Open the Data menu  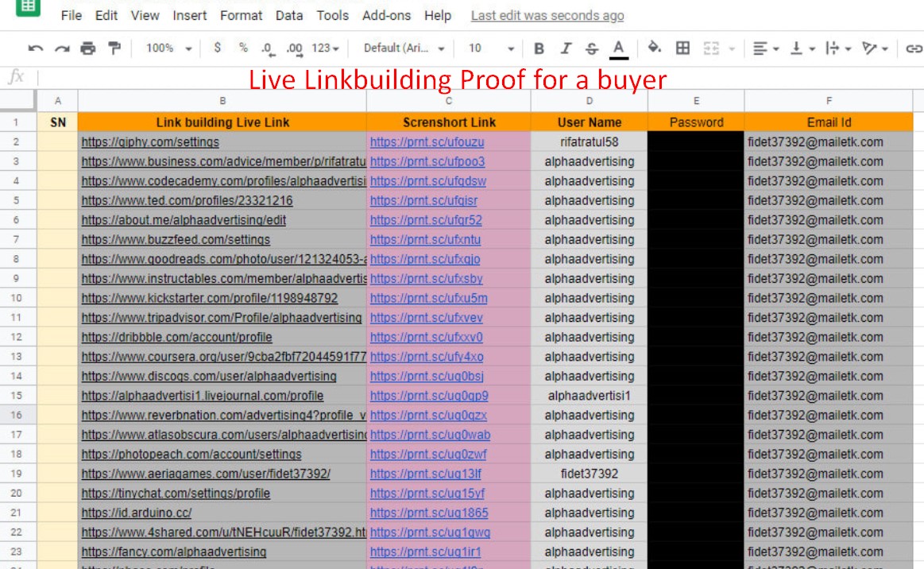pyautogui.click(x=288, y=15)
